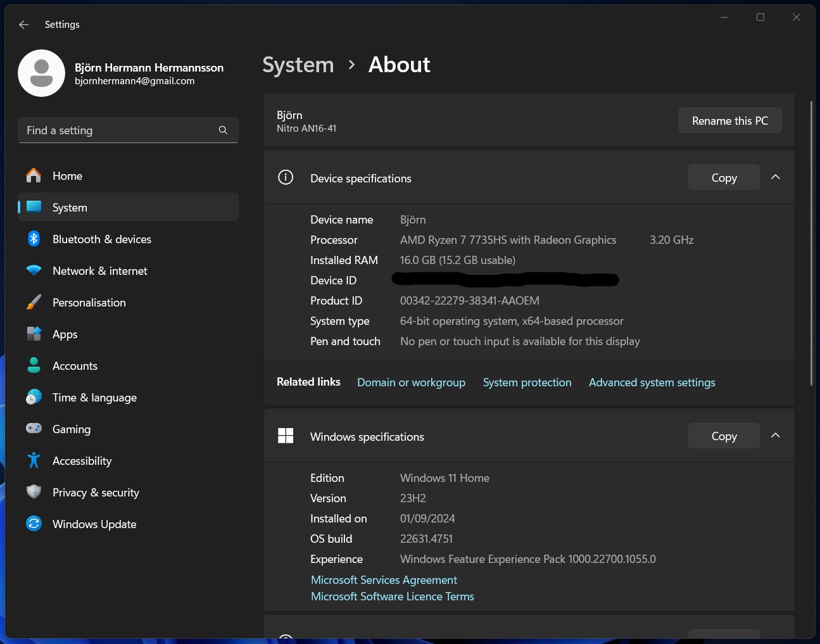Click the Privacy & security shield icon
The width and height of the screenshot is (820, 644).
coord(34,492)
